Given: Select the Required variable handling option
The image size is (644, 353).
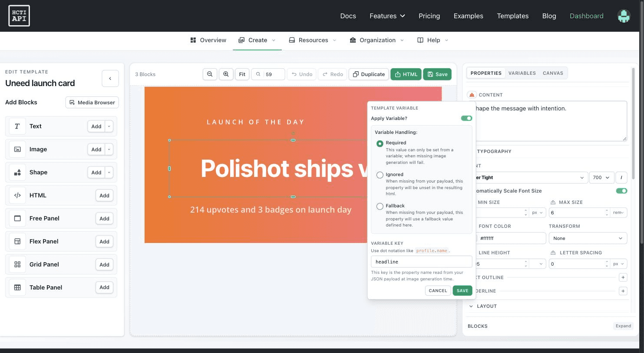Looking at the screenshot, I should [380, 143].
